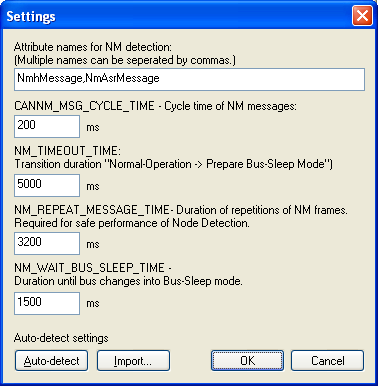The height and width of the screenshot is (386, 378).
Task: Dismiss the dialog using Cancel
Action: [x=327, y=361]
